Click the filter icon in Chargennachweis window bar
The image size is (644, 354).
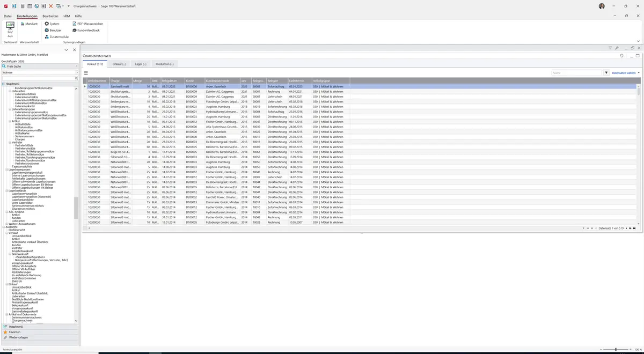[x=610, y=48]
